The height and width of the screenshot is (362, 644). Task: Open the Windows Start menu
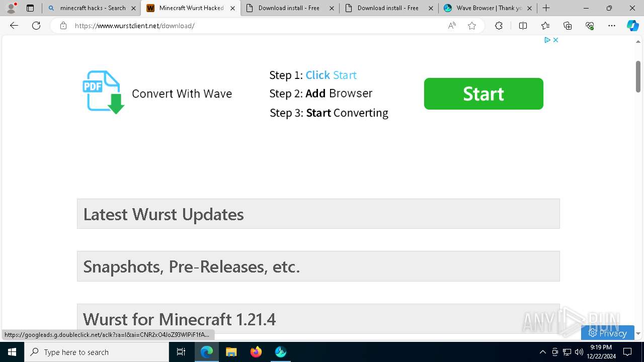tap(12, 352)
